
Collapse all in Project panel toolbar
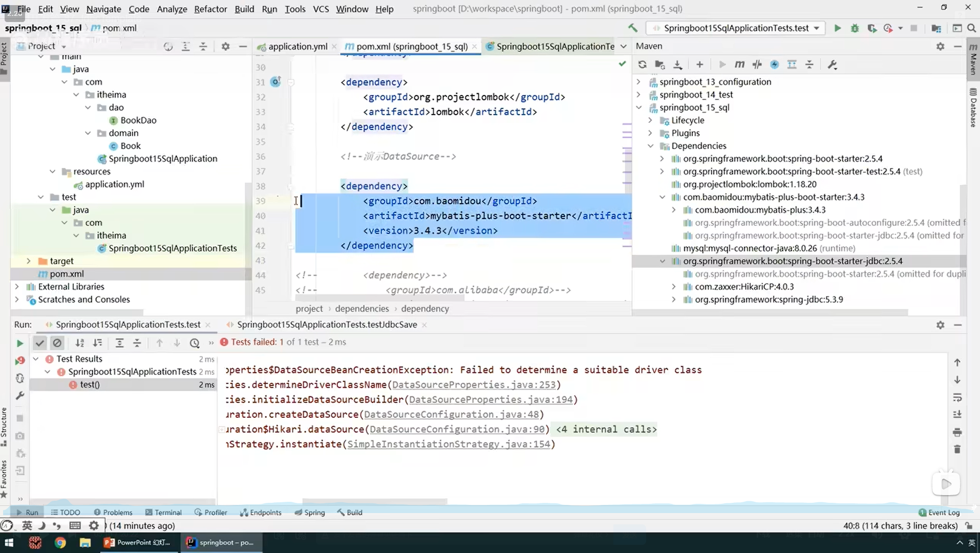click(x=203, y=47)
